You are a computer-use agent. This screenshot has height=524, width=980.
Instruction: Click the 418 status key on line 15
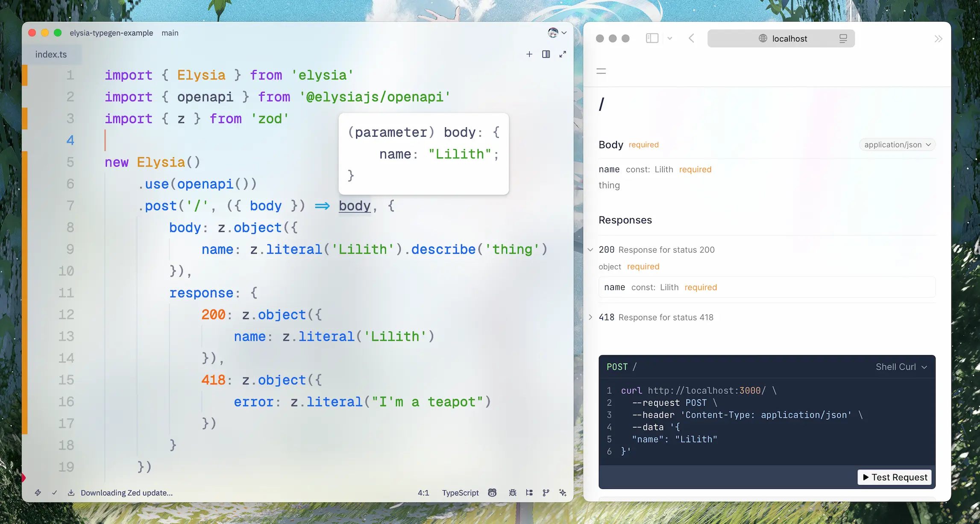point(213,380)
